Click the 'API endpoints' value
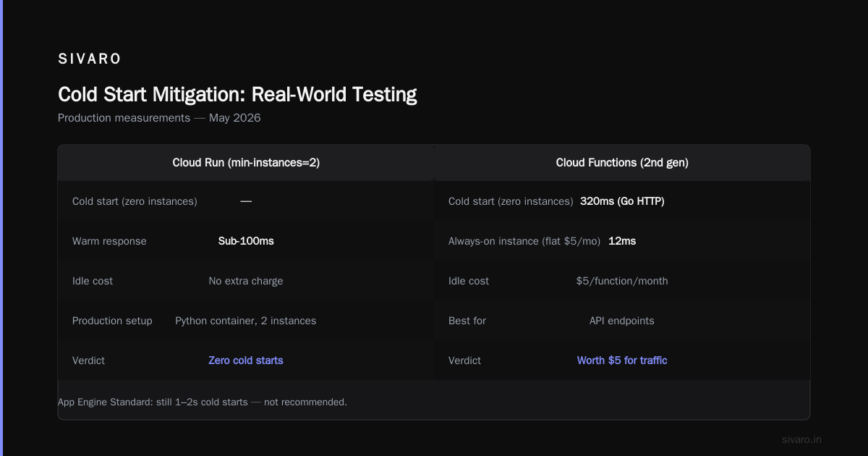This screenshot has height=456, width=868. point(622,321)
